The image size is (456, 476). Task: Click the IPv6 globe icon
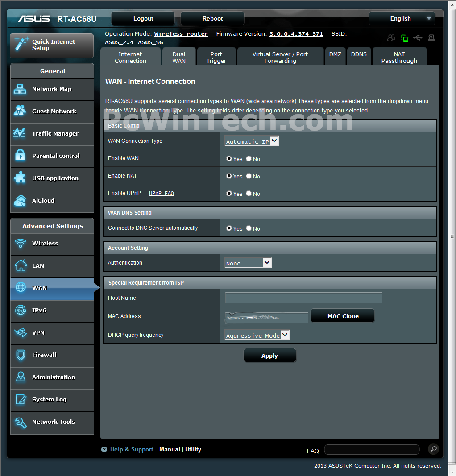coord(21,310)
